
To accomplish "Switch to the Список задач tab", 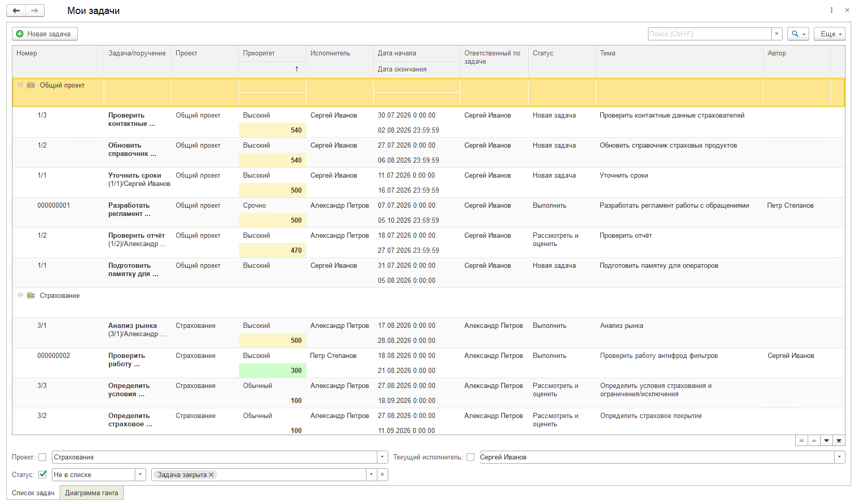I will (33, 493).
